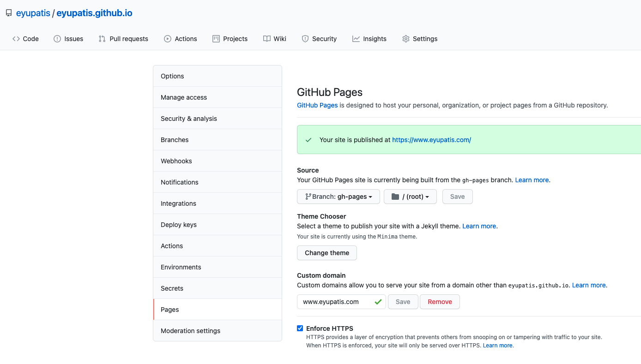The width and height of the screenshot is (641, 364).
Task: Open Issues using its exclamation icon
Action: (56, 39)
